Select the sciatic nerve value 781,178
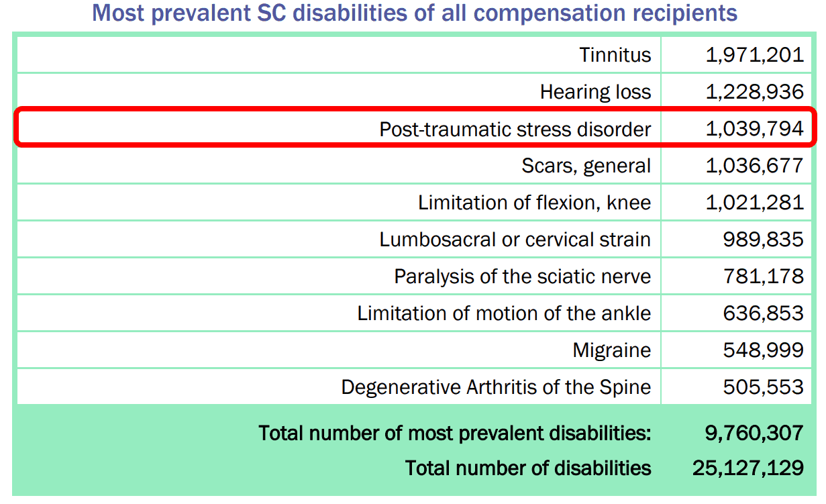 coord(763,276)
